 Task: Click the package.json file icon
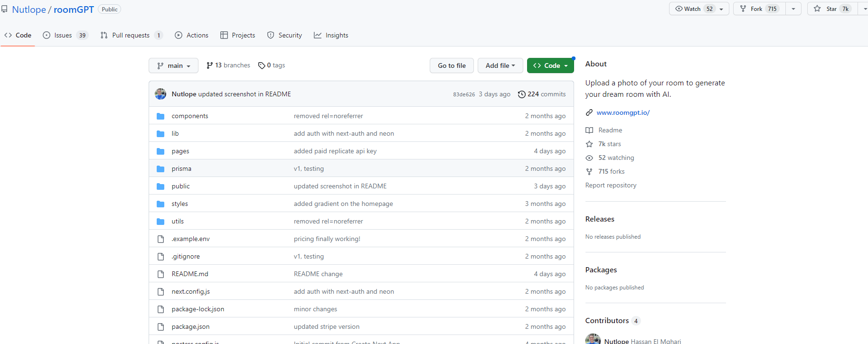click(160, 327)
